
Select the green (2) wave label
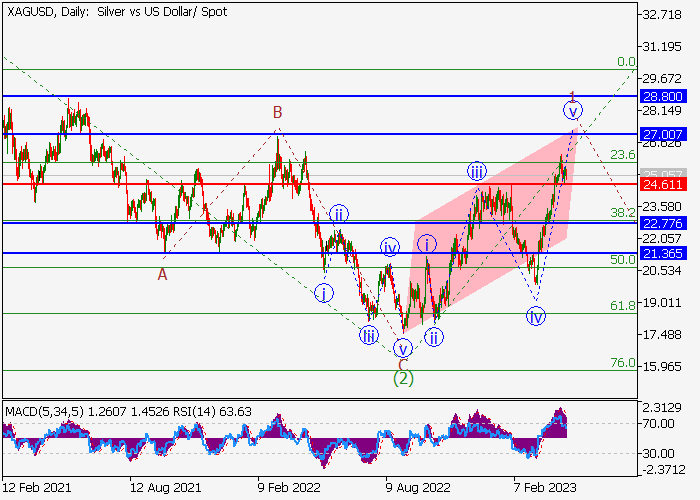point(403,378)
